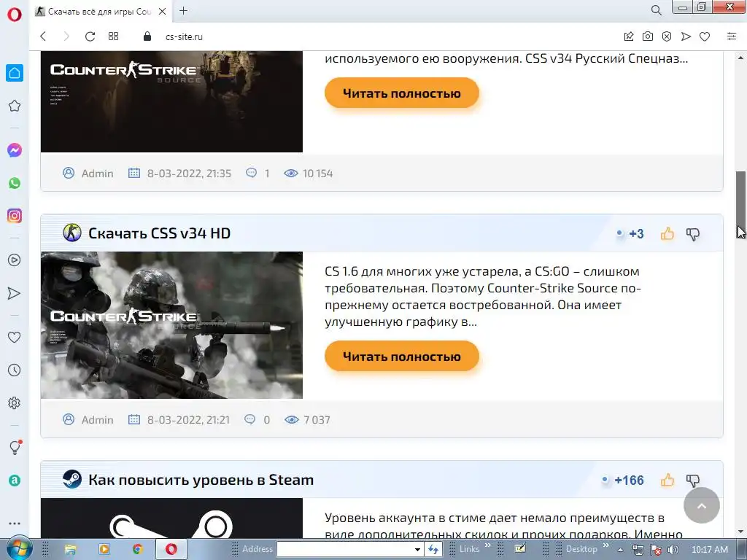
Task: Go back to previous page
Action: click(x=43, y=36)
